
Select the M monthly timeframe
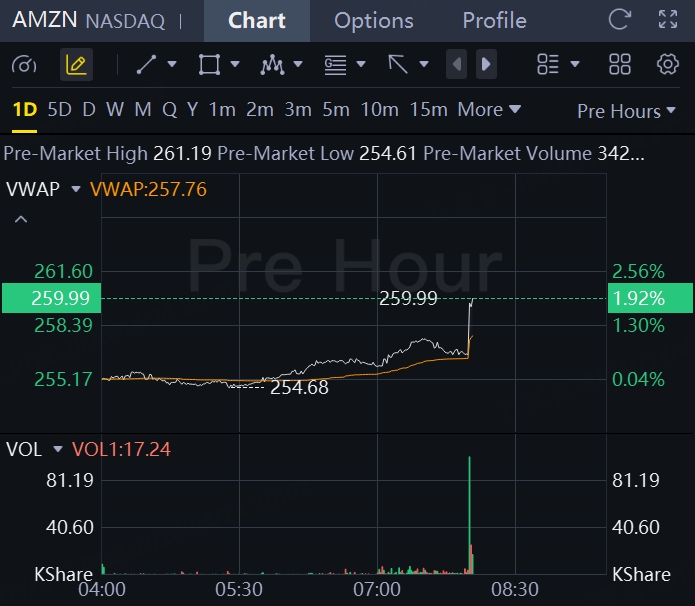[143, 109]
